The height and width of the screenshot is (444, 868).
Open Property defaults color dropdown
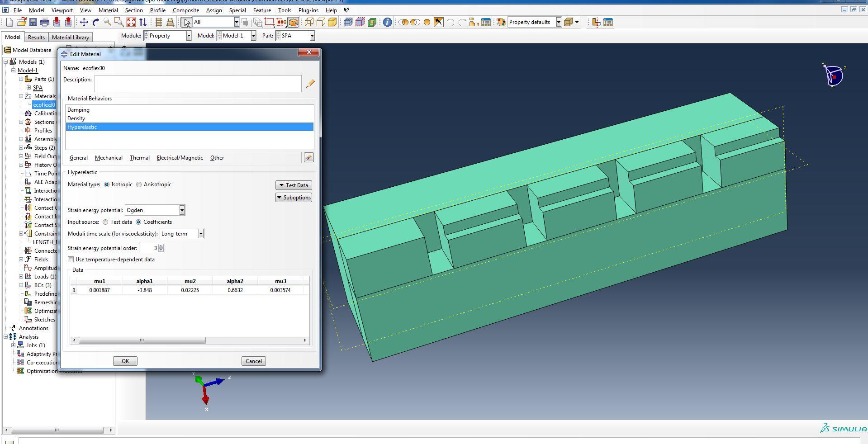tap(559, 22)
